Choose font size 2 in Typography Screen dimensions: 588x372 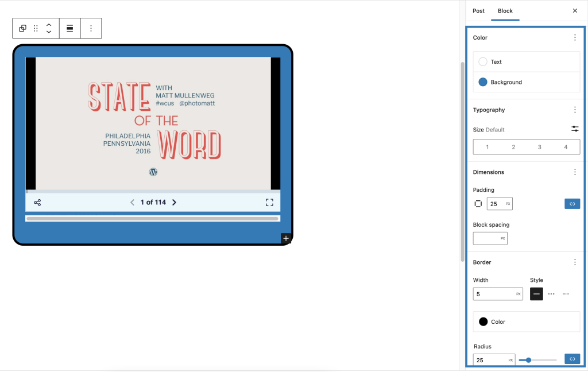point(513,147)
